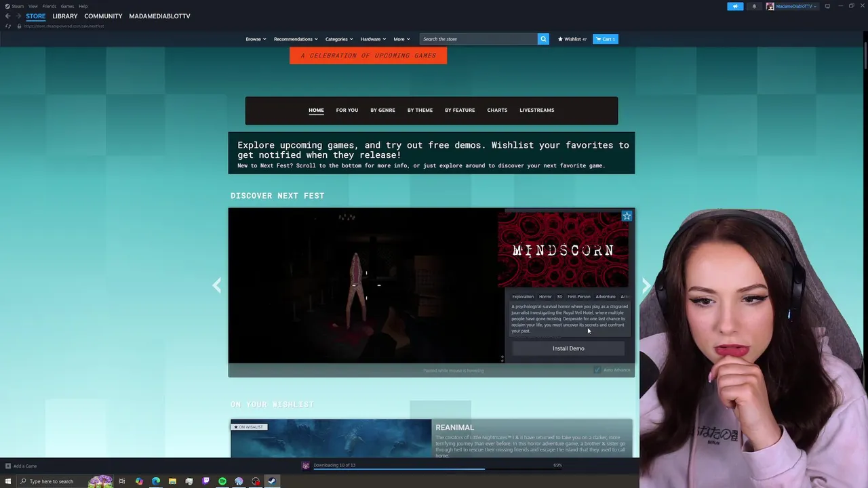The width and height of the screenshot is (868, 488).
Task: Select the FOR YOU tab
Action: 347,110
